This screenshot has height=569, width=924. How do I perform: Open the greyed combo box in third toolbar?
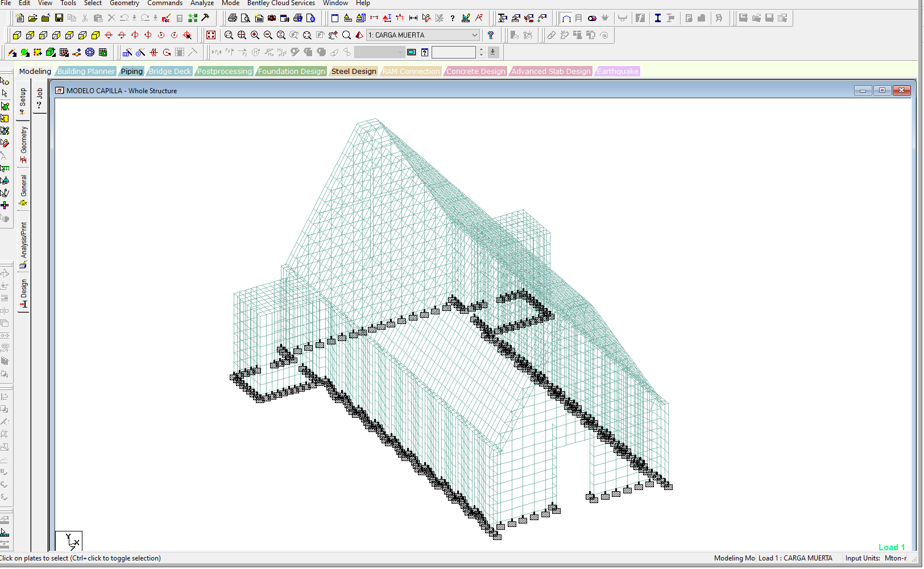point(379,52)
